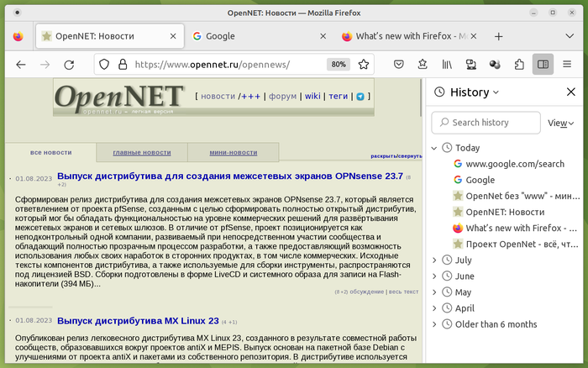Viewport: 588px width, 368px height.
Task: Go back to the previous page
Action: coord(21,64)
